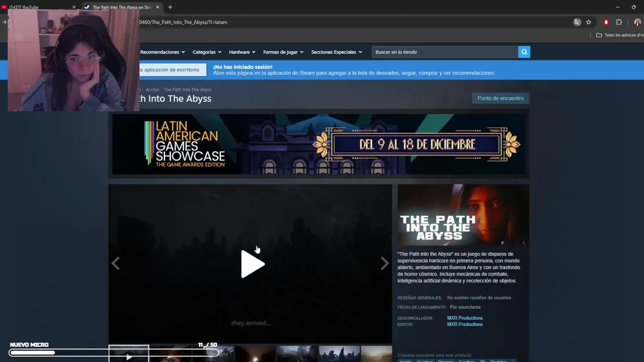Screen dimensions: 644x362
Task: Click the YouTube tab favicon
Action: [4, 7]
